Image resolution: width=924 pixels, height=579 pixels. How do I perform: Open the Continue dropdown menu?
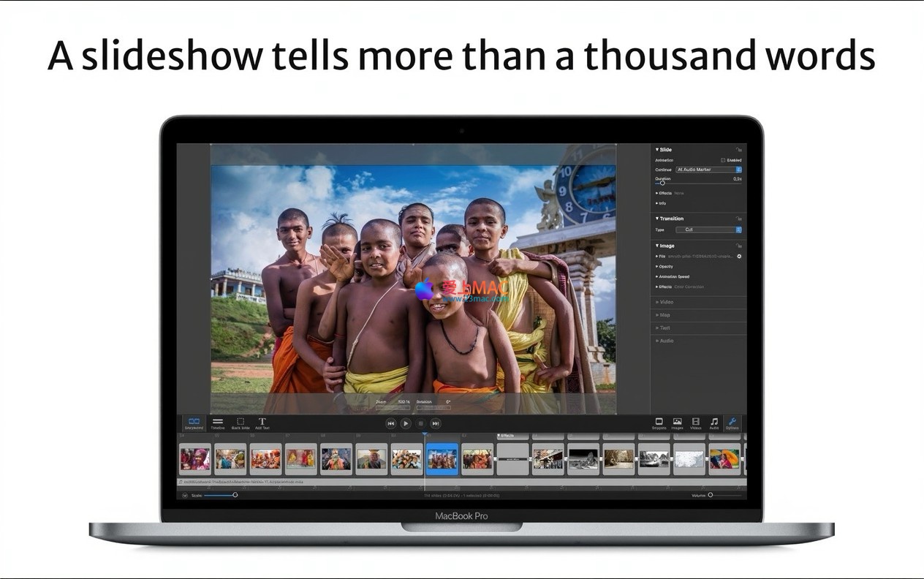(708, 170)
